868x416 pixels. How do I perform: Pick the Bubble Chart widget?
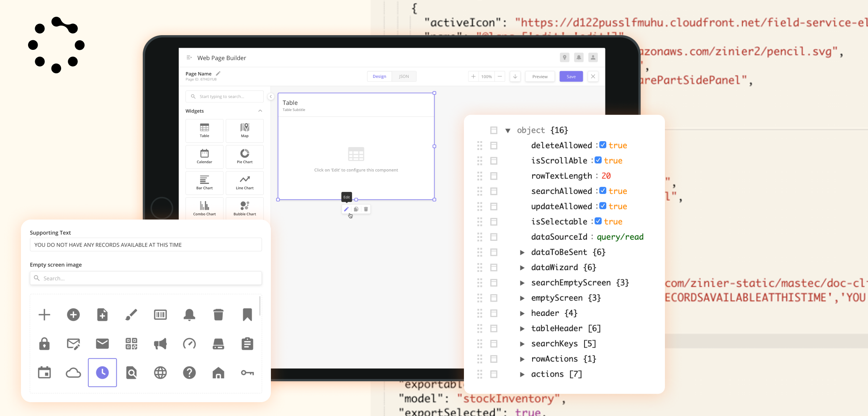click(245, 208)
